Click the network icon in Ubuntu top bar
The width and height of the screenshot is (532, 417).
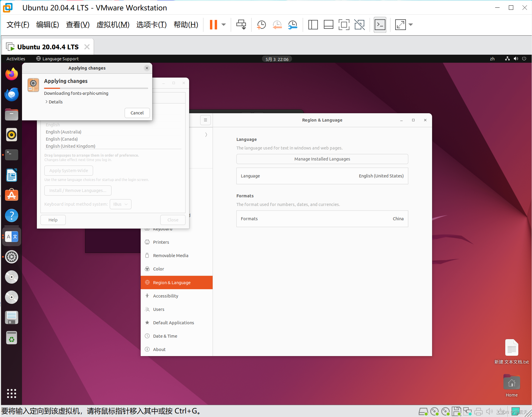[x=507, y=59]
